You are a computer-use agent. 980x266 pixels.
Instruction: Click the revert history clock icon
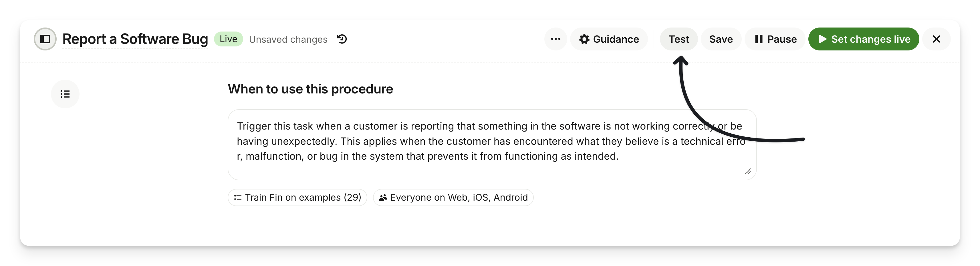(x=342, y=39)
